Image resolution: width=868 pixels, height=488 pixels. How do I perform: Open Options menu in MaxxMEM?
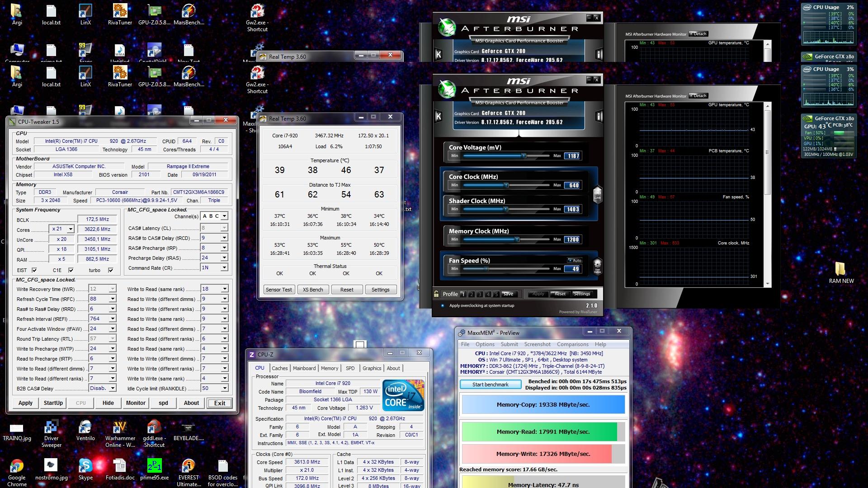point(485,344)
